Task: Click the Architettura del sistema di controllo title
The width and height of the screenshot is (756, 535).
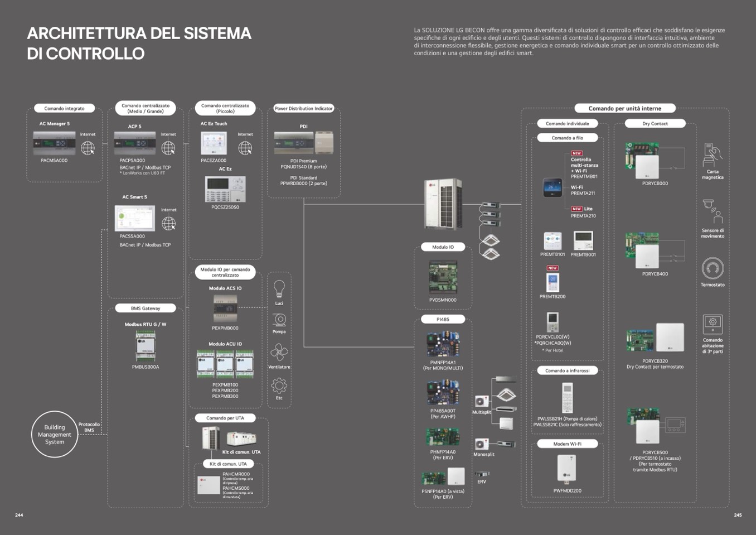Action: [x=139, y=43]
